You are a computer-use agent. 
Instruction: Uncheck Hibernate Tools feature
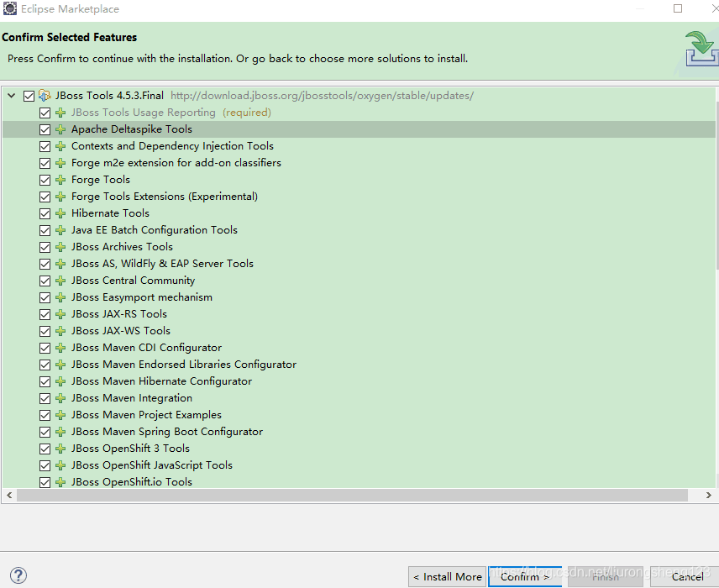point(45,213)
